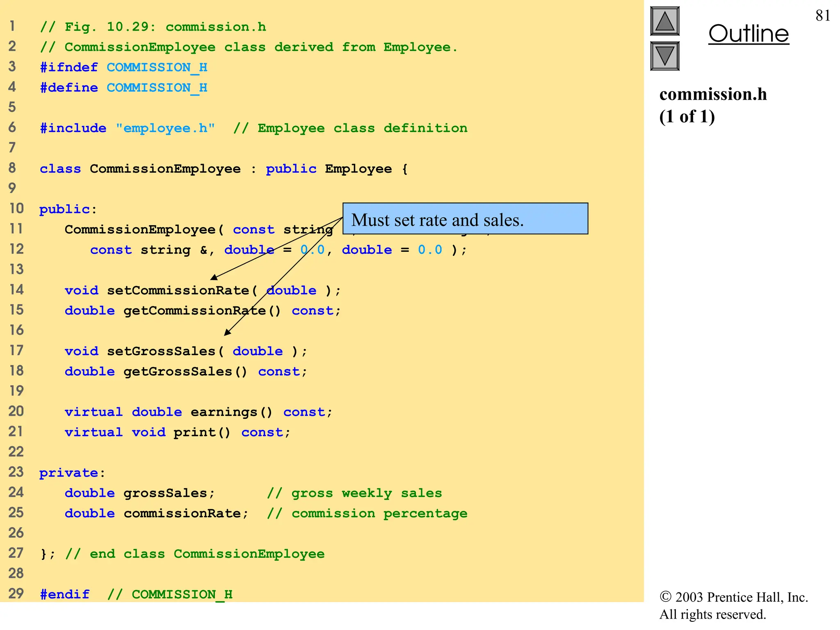The height and width of the screenshot is (630, 840).
Task: Click the double grossSales member line
Action: tap(139, 493)
